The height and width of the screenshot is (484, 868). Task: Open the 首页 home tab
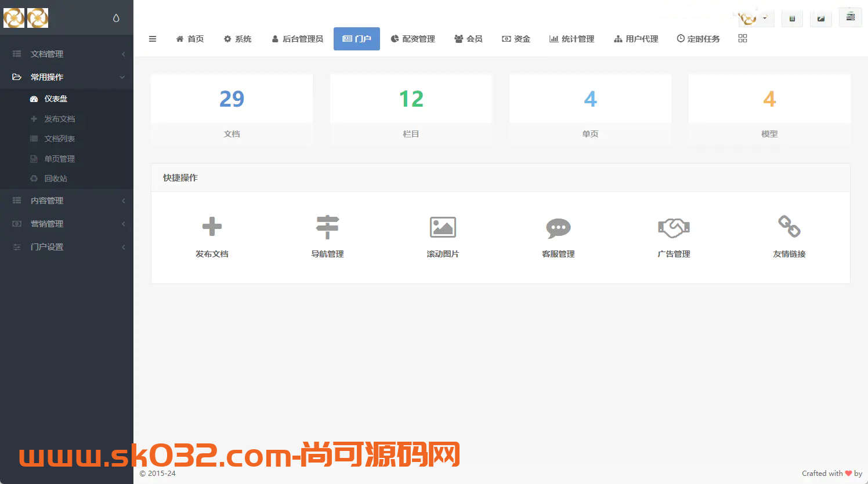pos(190,39)
